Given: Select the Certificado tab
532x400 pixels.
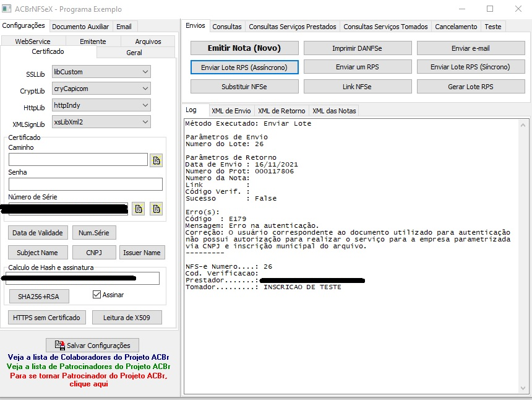Looking at the screenshot, I should point(48,51).
